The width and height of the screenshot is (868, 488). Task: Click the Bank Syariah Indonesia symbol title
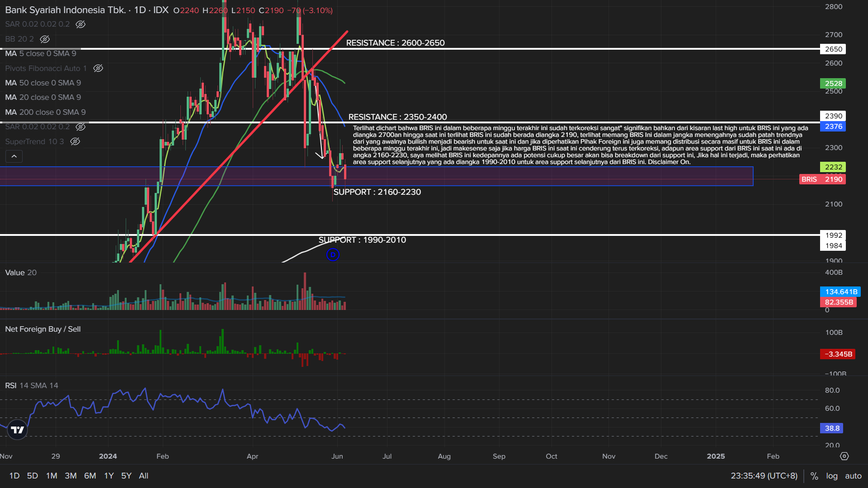pyautogui.click(x=66, y=10)
